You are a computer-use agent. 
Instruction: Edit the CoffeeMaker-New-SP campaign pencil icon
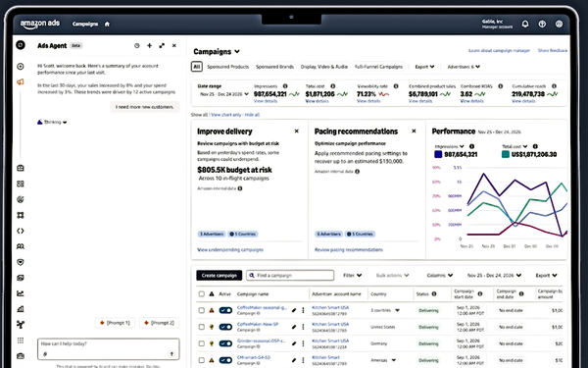[x=294, y=327]
